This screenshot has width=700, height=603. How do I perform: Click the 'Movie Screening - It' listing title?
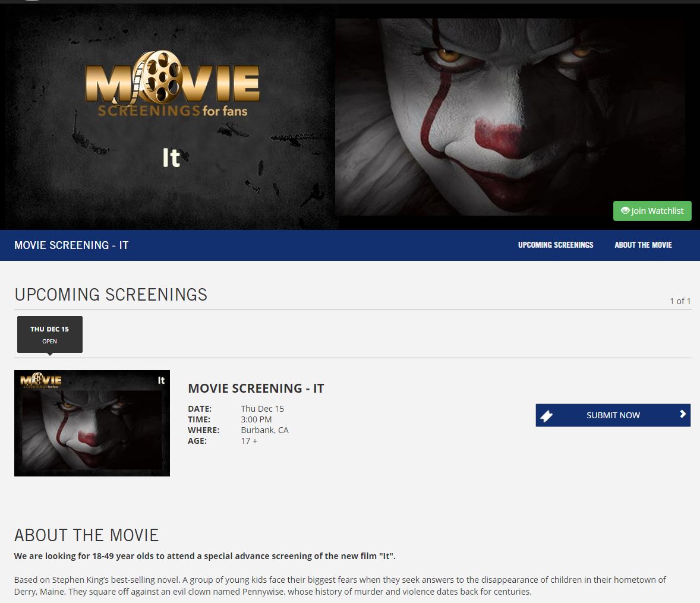[256, 389]
